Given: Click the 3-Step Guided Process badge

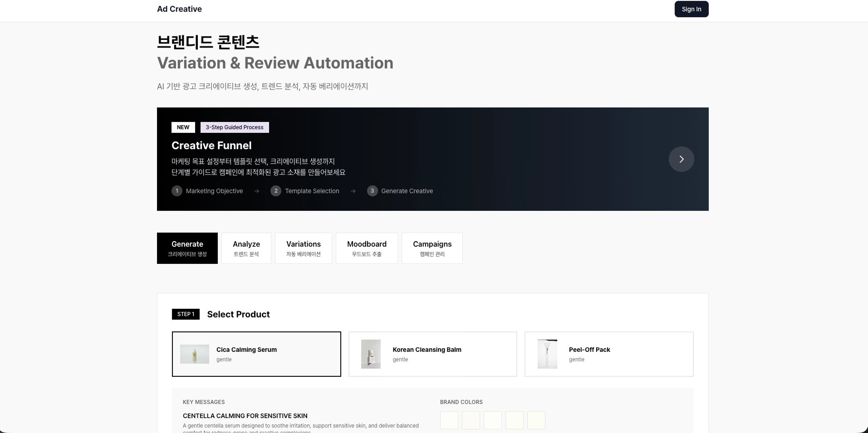Looking at the screenshot, I should pyautogui.click(x=235, y=127).
